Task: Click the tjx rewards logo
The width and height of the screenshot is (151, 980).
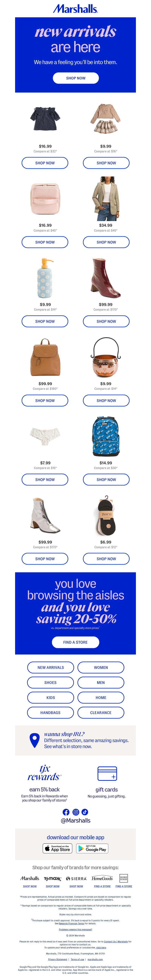Action: (44, 773)
